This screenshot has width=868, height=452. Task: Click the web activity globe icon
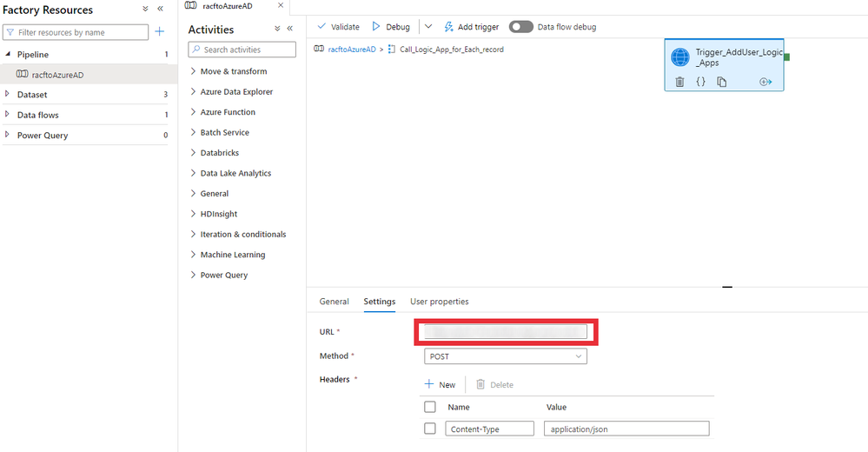click(680, 57)
